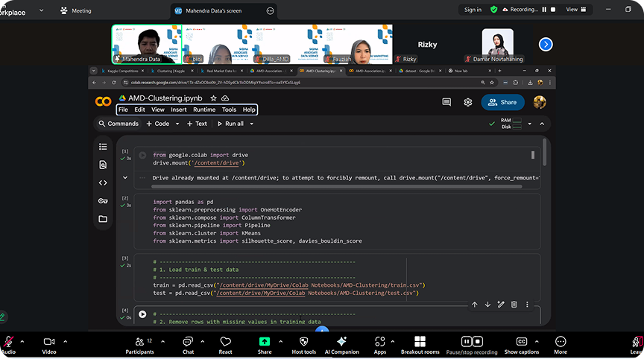644x359 pixels.
Task: Expand the Chat options caret
Action: tap(203, 341)
